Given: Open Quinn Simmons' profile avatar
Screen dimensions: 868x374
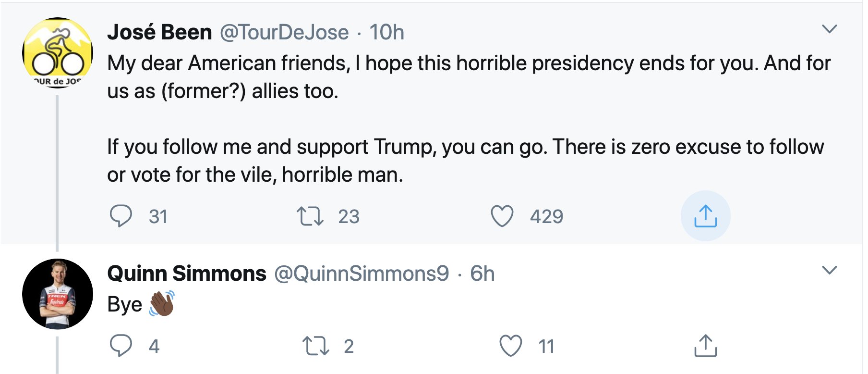Looking at the screenshot, I should click(58, 294).
